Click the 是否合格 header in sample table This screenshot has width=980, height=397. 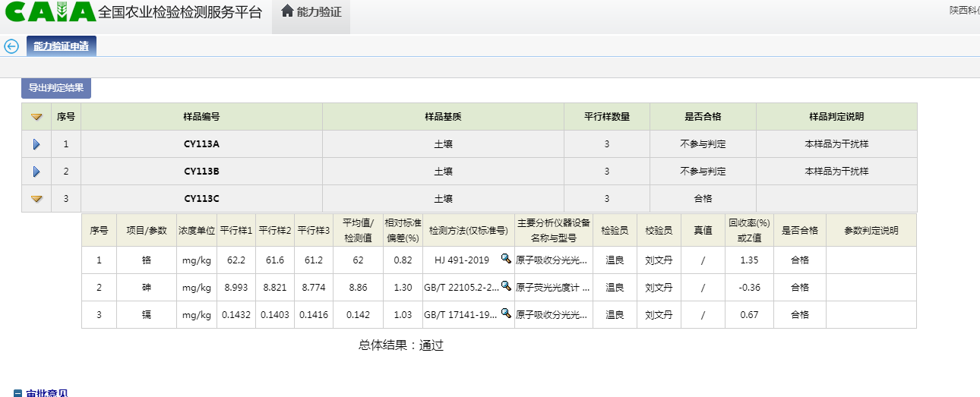(702, 117)
